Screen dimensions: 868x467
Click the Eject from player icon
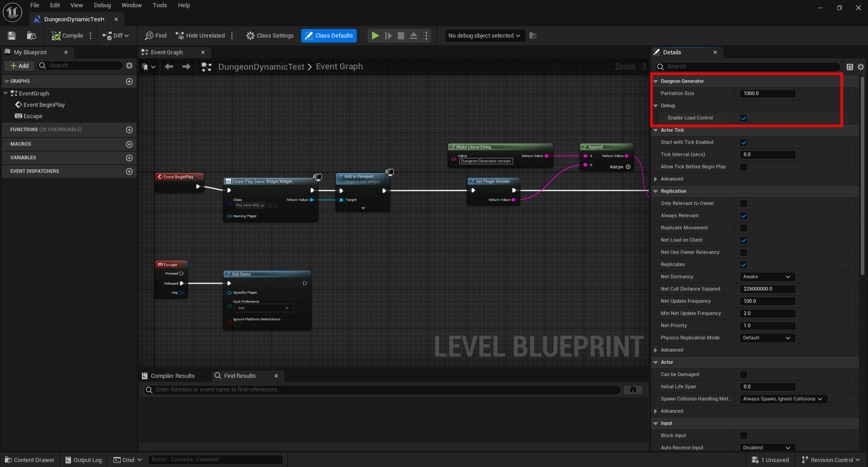(414, 36)
